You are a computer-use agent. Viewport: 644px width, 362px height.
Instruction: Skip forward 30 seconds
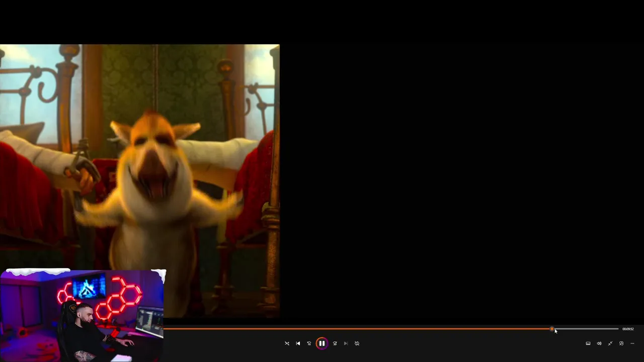[335, 343]
